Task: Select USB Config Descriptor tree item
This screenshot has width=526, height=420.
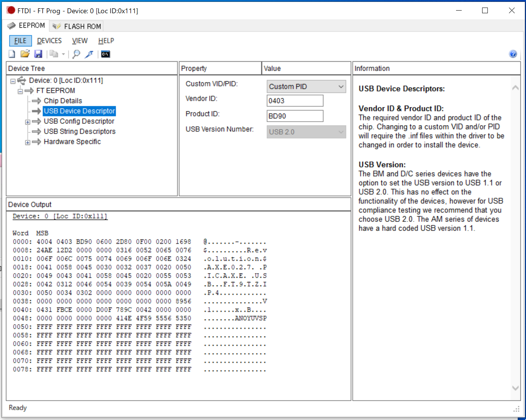Action: click(79, 121)
